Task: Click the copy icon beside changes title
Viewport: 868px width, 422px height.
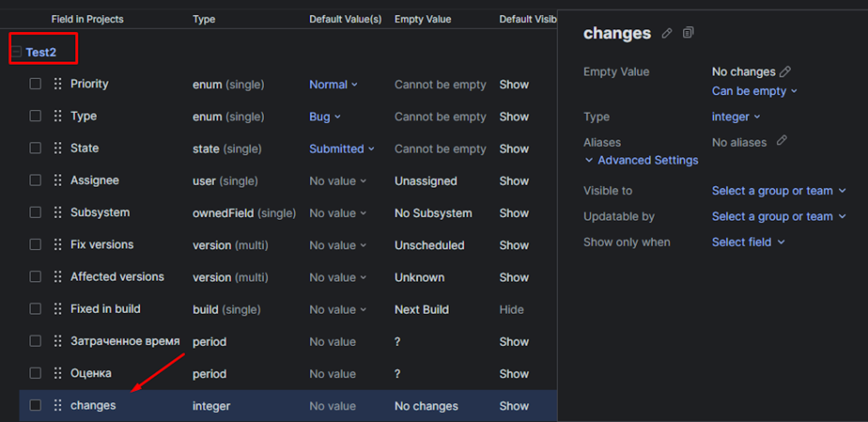Action: point(688,33)
